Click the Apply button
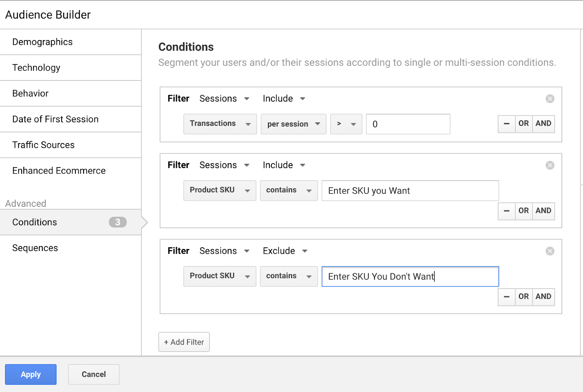583x392 pixels. tap(31, 375)
